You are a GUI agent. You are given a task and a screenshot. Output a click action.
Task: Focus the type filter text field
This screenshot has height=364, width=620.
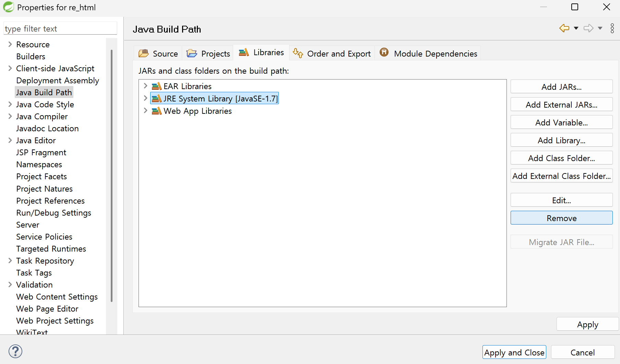(60, 28)
